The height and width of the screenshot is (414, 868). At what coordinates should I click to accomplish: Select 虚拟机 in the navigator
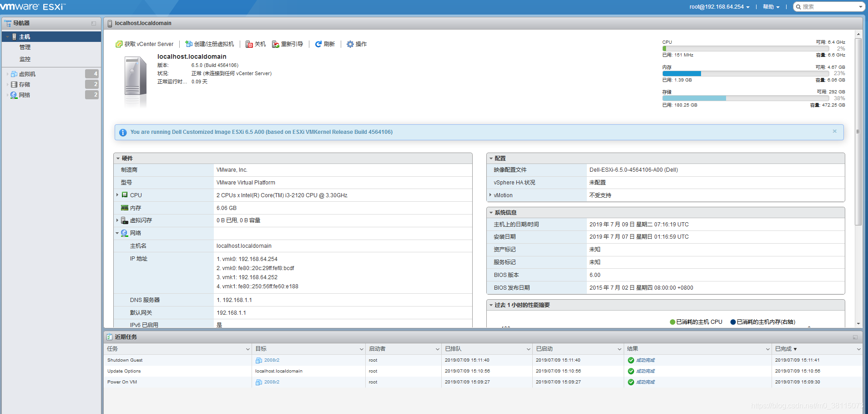pyautogui.click(x=27, y=74)
